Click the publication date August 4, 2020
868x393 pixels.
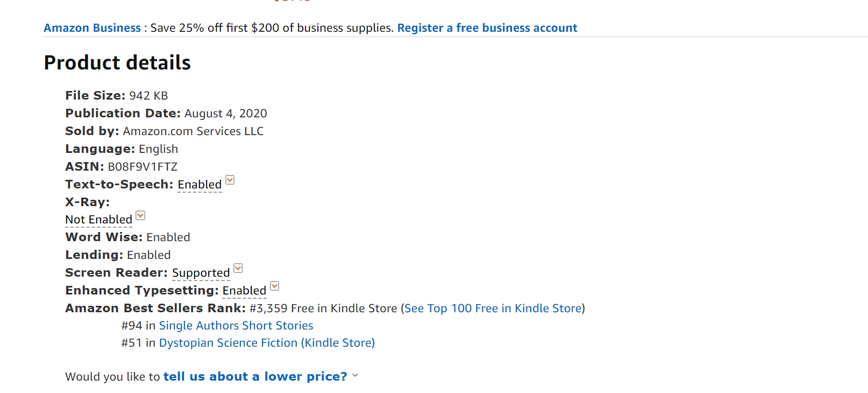pyautogui.click(x=225, y=114)
